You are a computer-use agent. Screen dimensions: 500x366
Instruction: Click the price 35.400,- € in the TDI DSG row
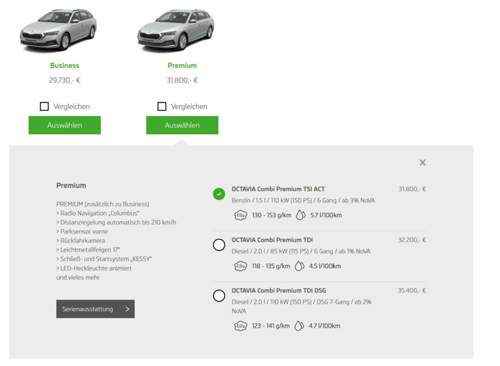[x=412, y=291]
